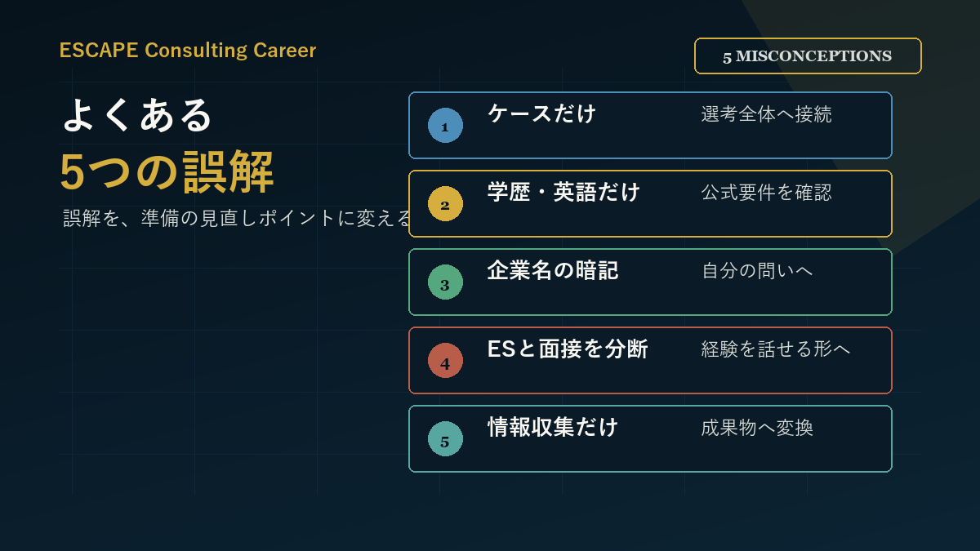Select the 経験を話せる形へ text
The width and height of the screenshot is (980, 551).
click(x=776, y=349)
